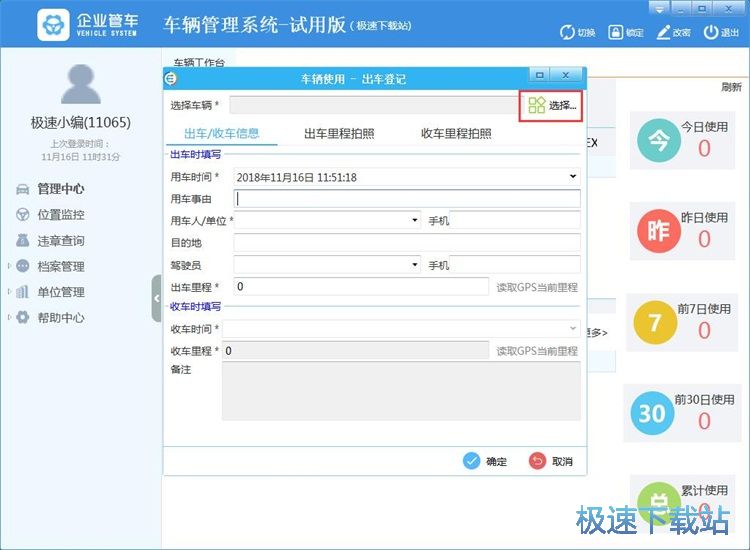The height and width of the screenshot is (550, 750).
Task: Expand the 帮助中心 tree arrow
Action: point(9,317)
